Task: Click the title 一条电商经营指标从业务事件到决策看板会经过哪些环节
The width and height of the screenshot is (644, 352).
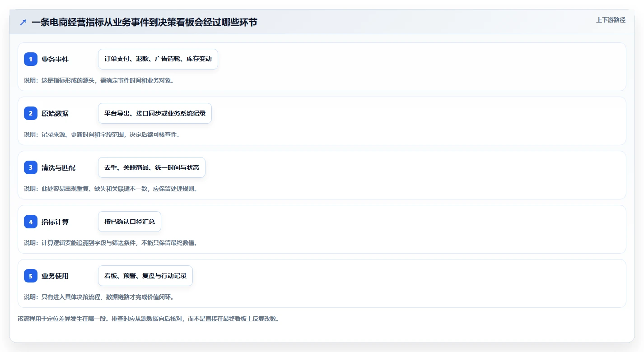Action: (x=144, y=22)
